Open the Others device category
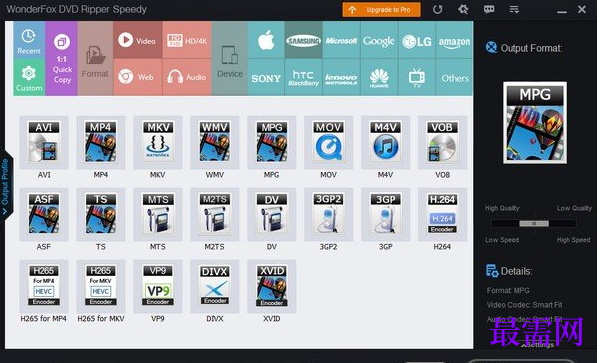602x363 pixels. click(455, 77)
